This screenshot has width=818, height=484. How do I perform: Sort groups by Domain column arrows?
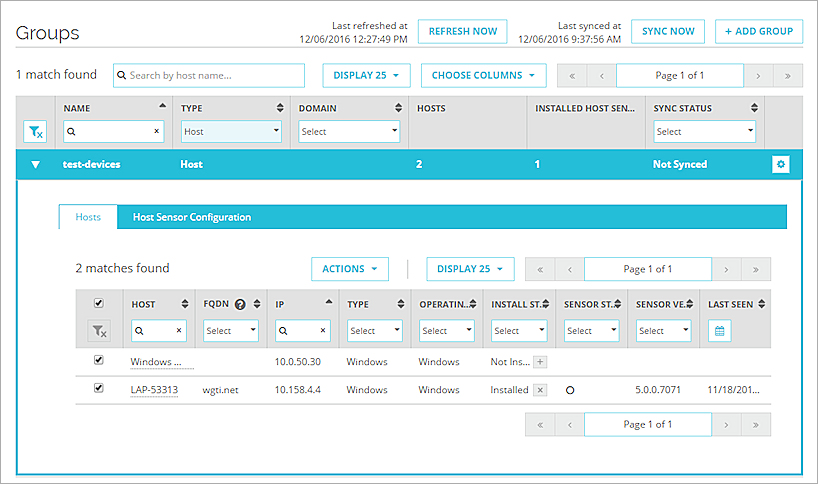(399, 108)
